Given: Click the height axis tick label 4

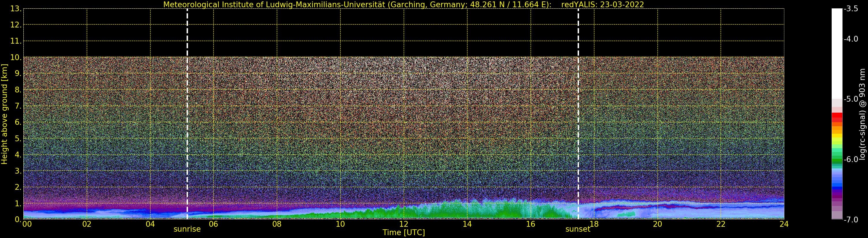Looking at the screenshot, I should tap(18, 155).
